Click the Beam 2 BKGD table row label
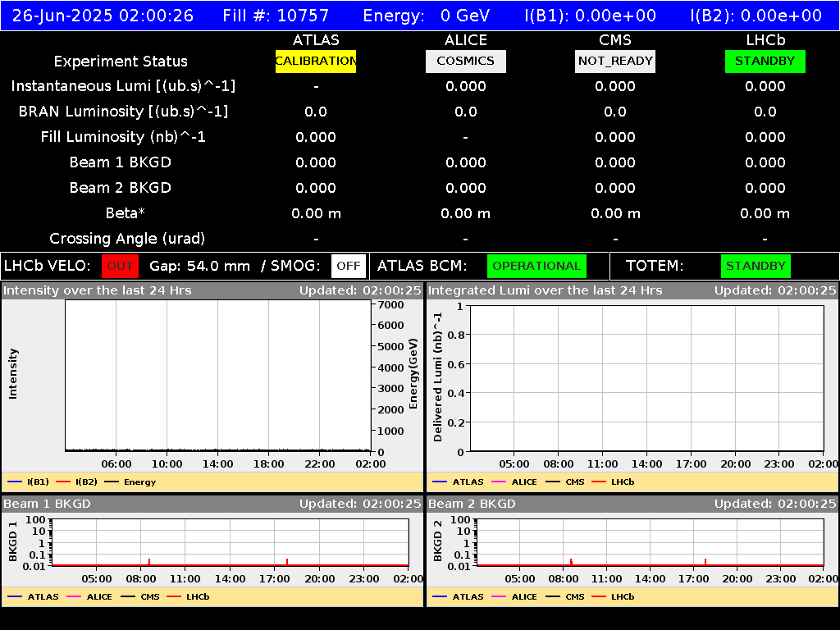 point(121,188)
